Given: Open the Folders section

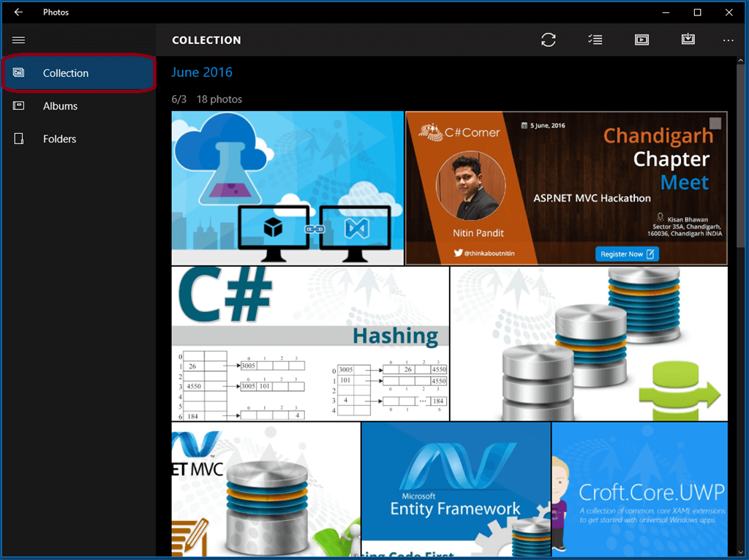Looking at the screenshot, I should pos(60,139).
